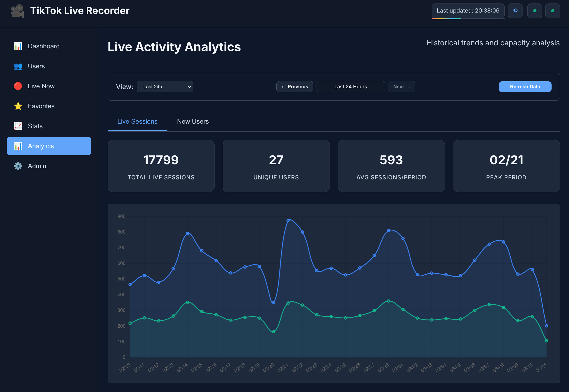
Task: Select the Live Sessions tab
Action: point(137,122)
